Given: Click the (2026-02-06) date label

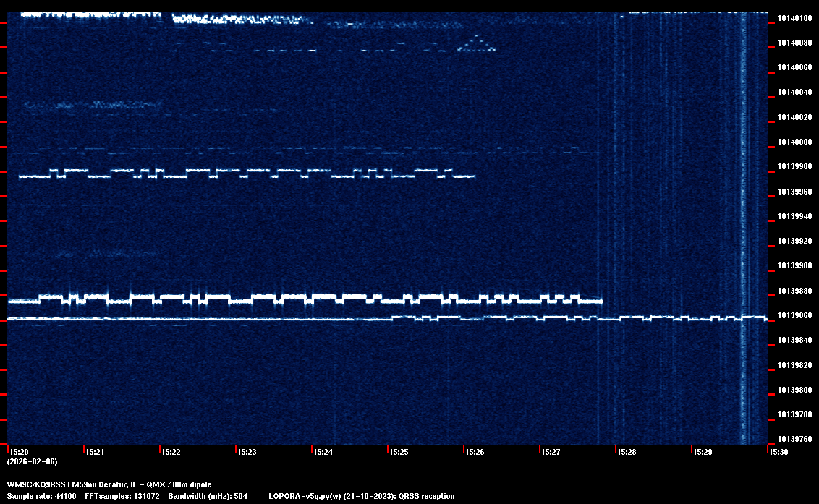Looking at the screenshot, I should (32, 461).
